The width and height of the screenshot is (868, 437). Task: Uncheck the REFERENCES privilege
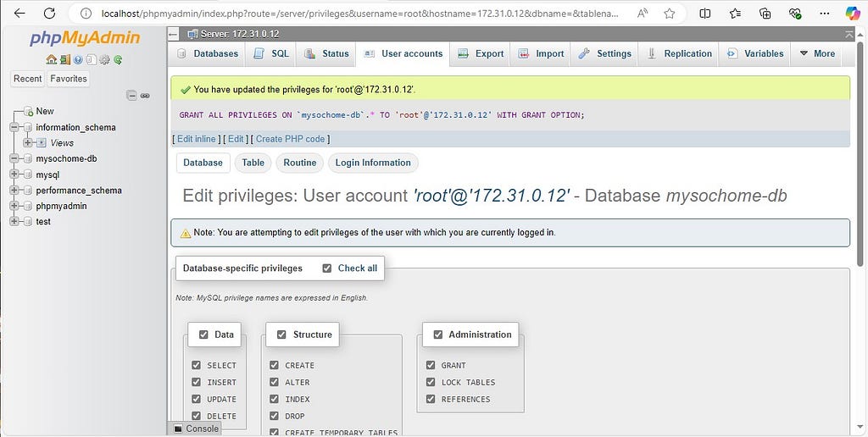click(x=431, y=398)
